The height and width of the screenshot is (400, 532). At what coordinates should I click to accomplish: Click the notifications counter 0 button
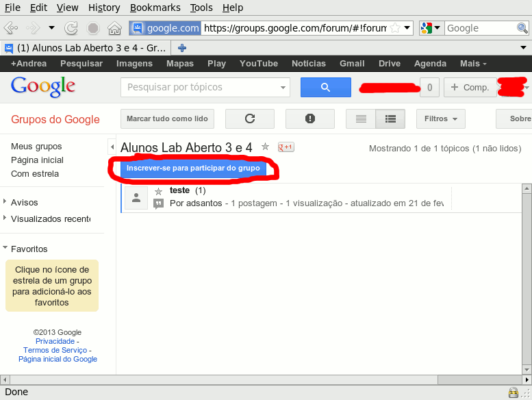click(429, 87)
